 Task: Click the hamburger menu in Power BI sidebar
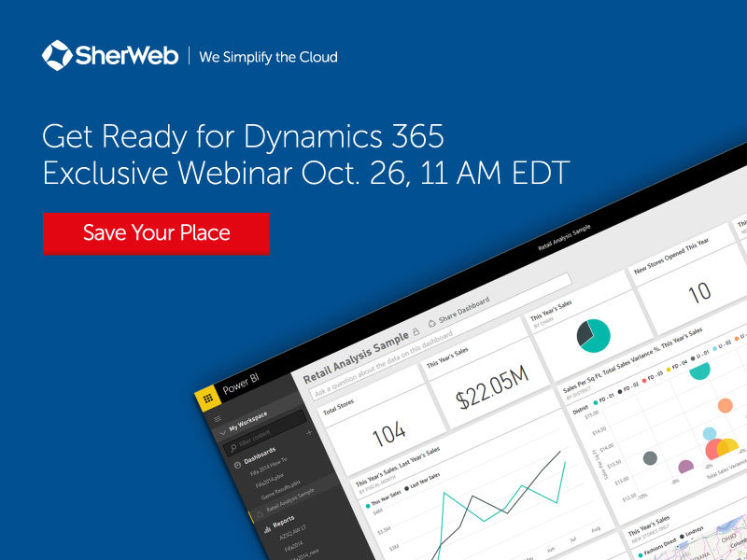coord(218,418)
